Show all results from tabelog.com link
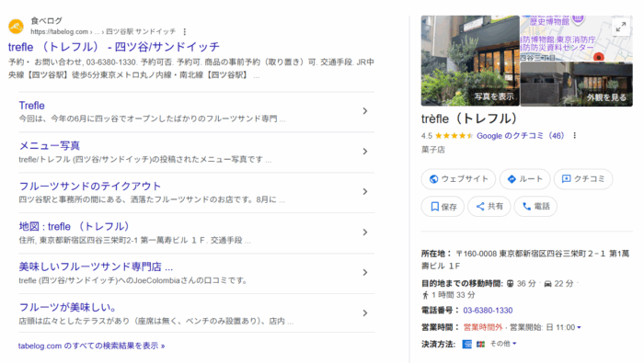Viewport: 644px width, 363px height. 92,346
